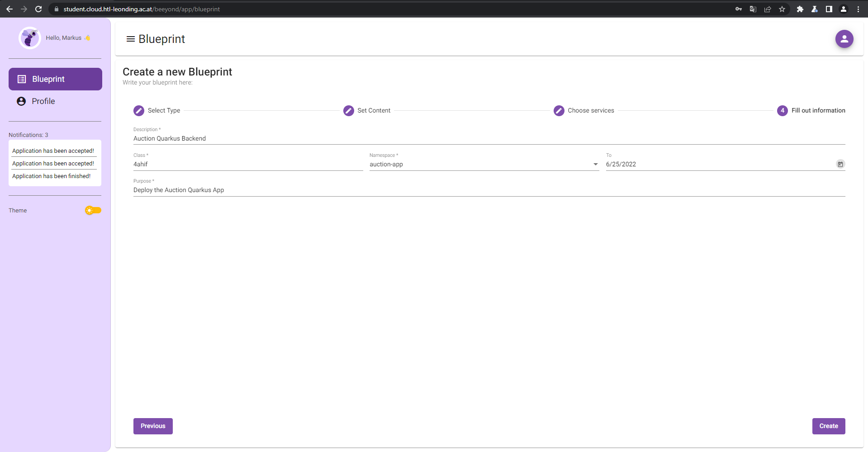Click the Set Content step edit icon
The height and width of the screenshot is (452, 868).
[x=348, y=111]
